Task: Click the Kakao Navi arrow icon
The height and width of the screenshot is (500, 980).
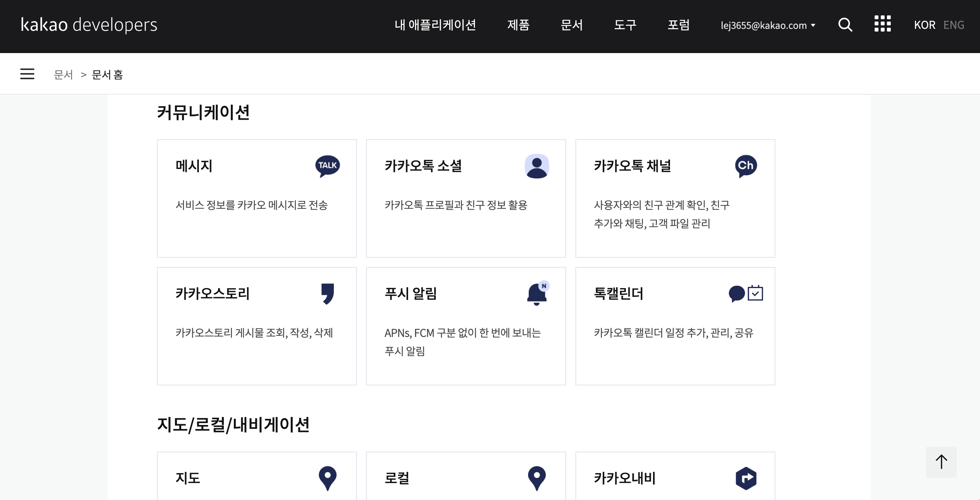Action: [746, 478]
